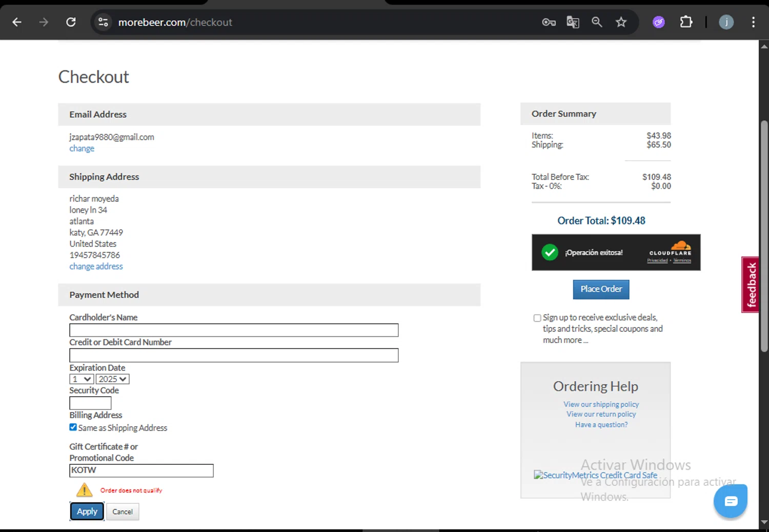
Task: Focus the Security Code field
Action: 90,403
